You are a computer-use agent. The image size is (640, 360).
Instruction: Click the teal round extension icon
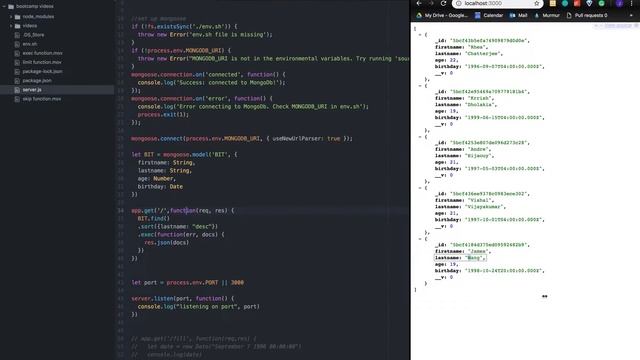[x=565, y=3]
